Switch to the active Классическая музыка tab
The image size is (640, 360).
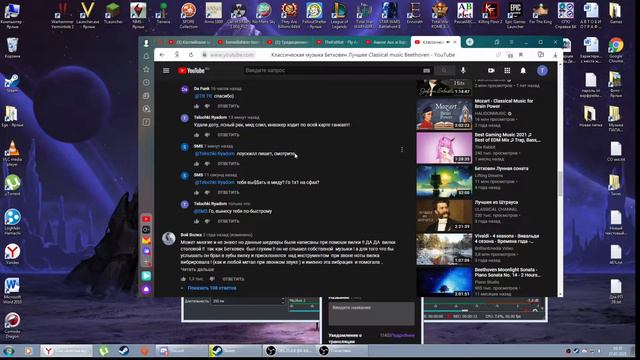436,42
